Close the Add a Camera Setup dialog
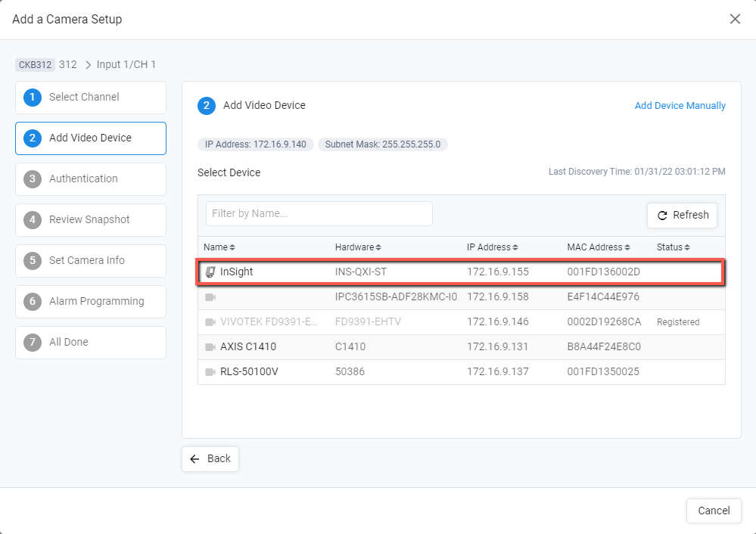 (735, 19)
